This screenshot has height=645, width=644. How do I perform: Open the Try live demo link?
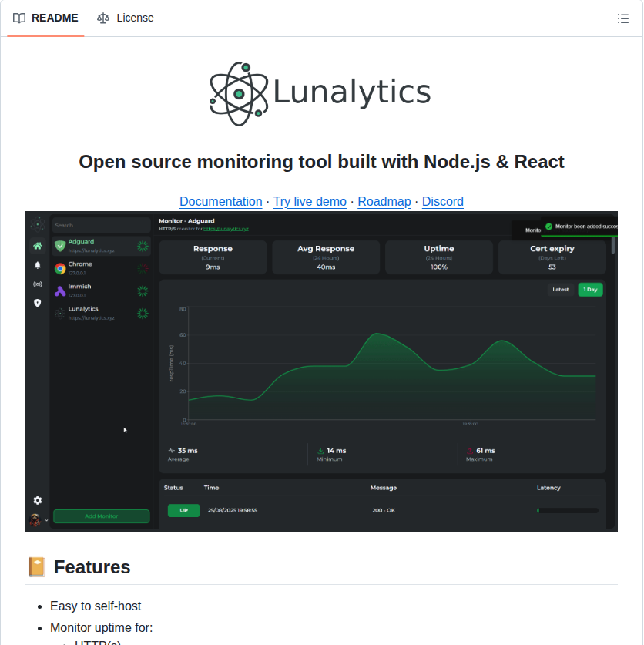(x=310, y=201)
